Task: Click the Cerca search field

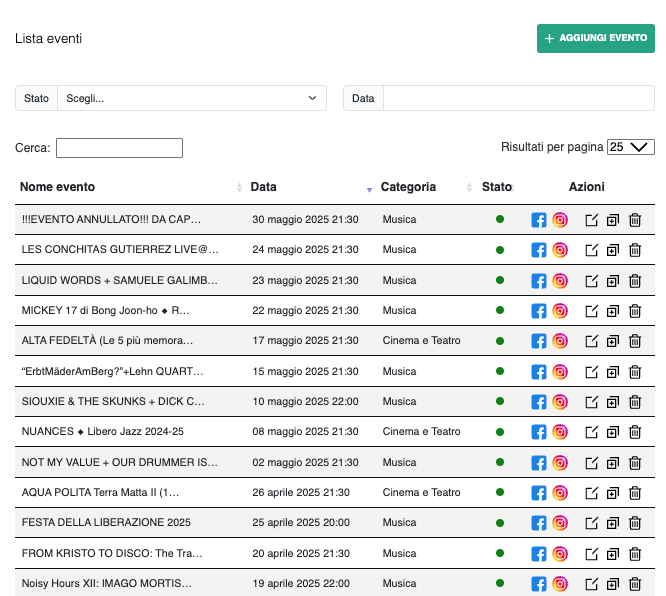Action: tap(119, 148)
